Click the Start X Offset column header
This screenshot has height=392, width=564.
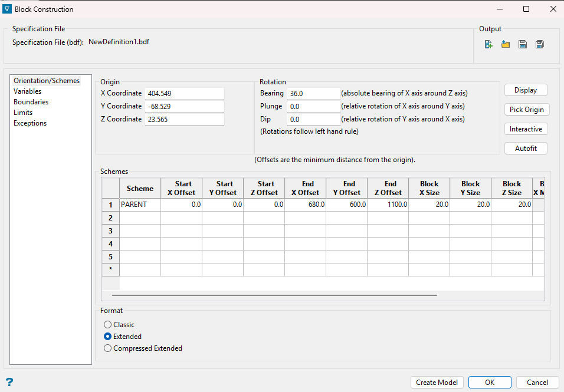click(181, 188)
